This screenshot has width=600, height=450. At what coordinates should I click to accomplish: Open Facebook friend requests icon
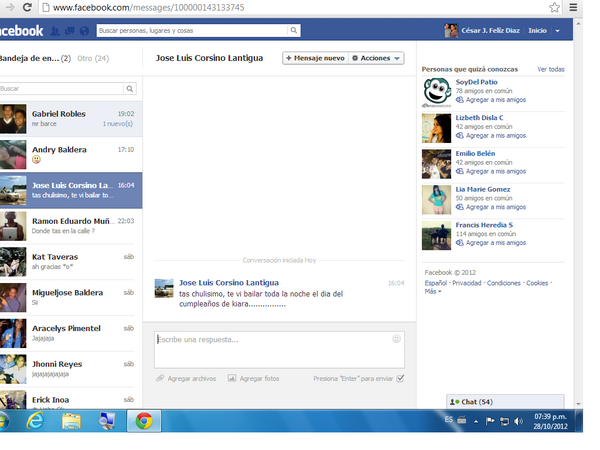pos(55,31)
